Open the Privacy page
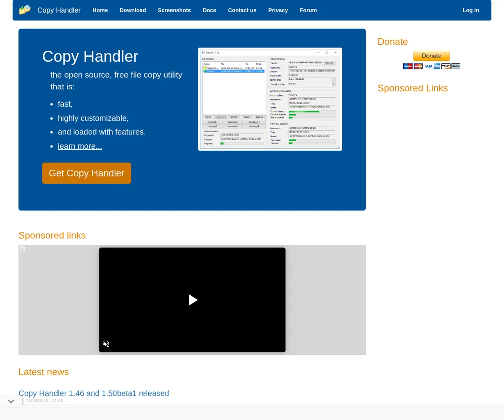Screen dimensions: 504x420 tap(278, 10)
